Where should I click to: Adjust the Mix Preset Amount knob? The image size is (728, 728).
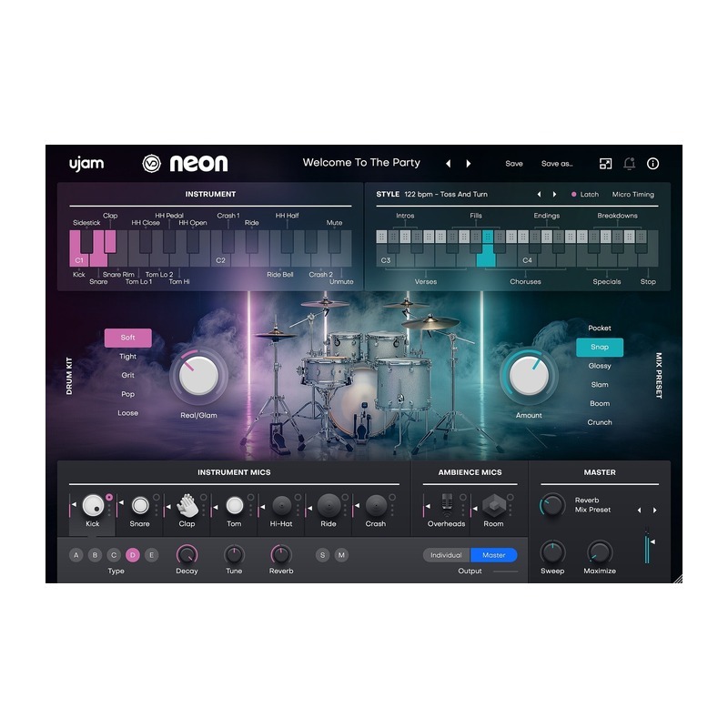coord(529,375)
